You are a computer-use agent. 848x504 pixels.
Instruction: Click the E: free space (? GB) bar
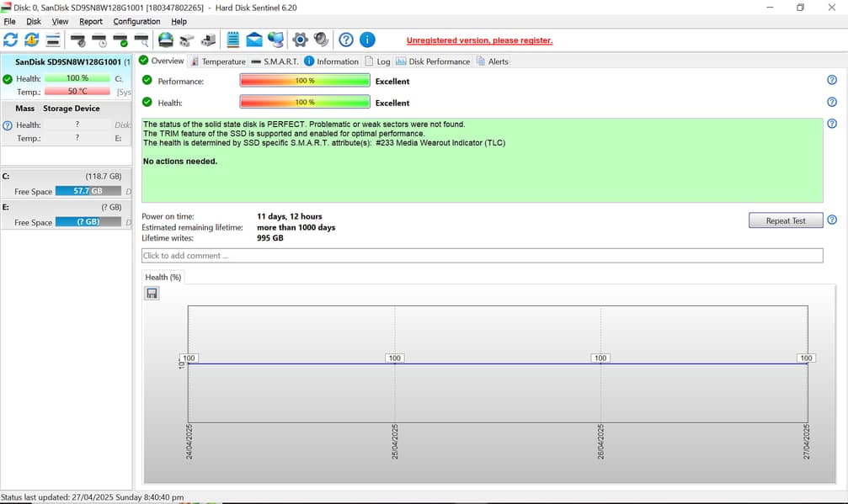pyautogui.click(x=88, y=221)
